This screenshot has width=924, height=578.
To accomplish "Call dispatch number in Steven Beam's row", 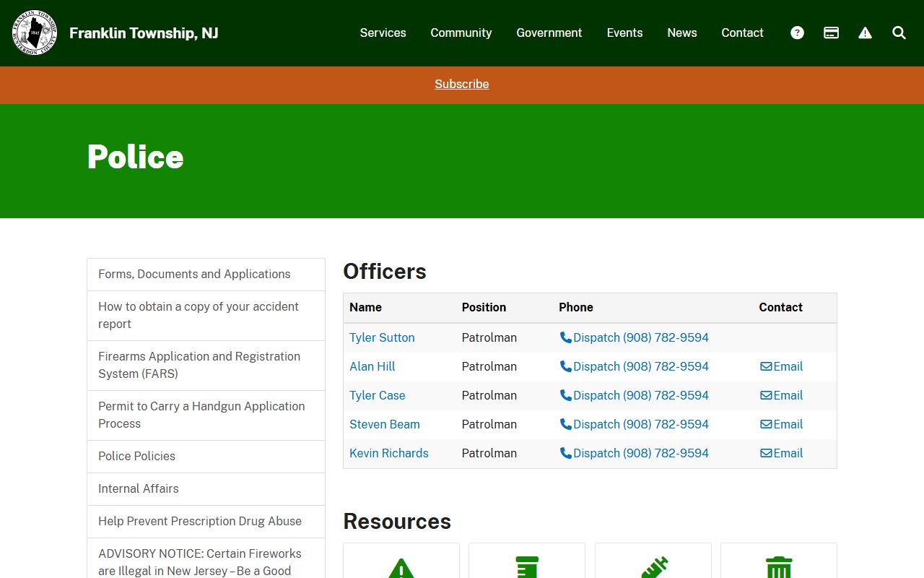I will [x=635, y=425].
